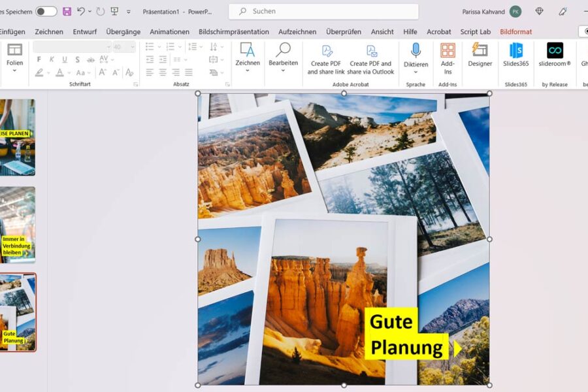588x392 pixels.
Task: Click Create PDF and share link
Action: pos(326,59)
